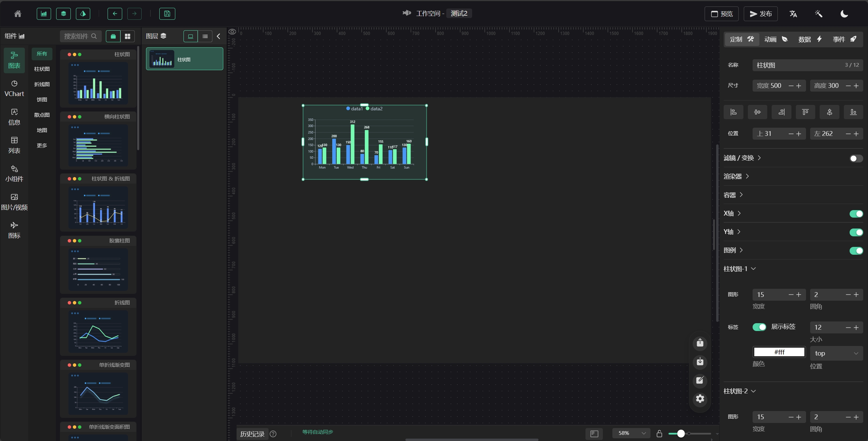Click the 预览 preview button

[721, 14]
